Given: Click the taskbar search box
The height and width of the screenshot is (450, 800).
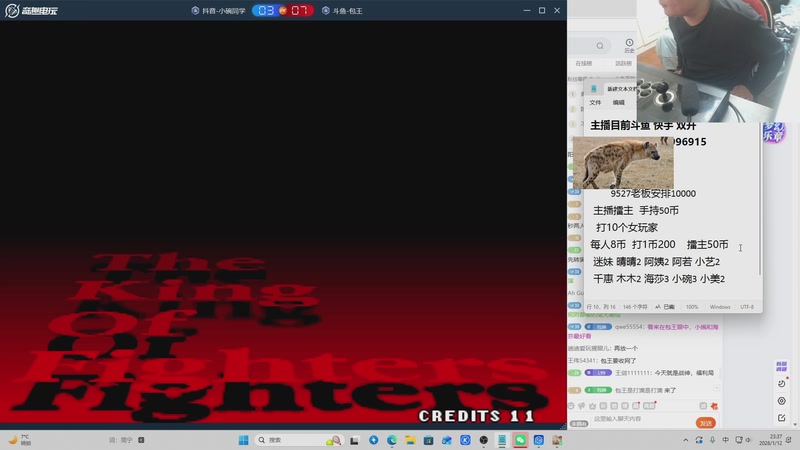Looking at the screenshot, I should 298,440.
